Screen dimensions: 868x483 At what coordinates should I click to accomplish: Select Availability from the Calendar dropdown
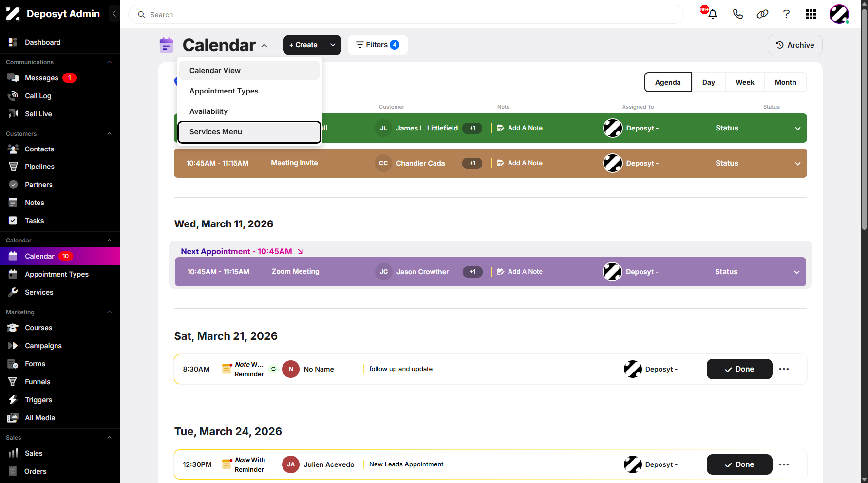click(249, 111)
